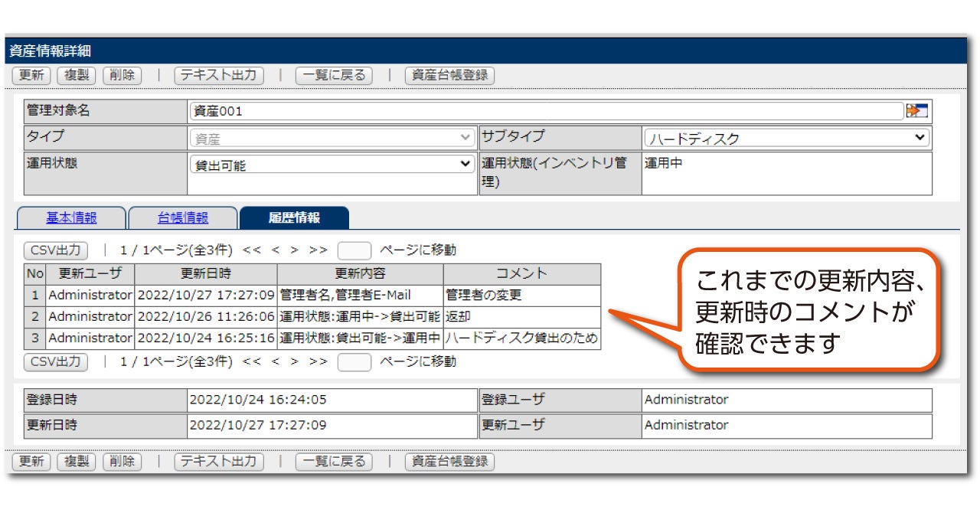Go to first page with lower << link
Screen dimensions: 980x513
click(x=250, y=361)
